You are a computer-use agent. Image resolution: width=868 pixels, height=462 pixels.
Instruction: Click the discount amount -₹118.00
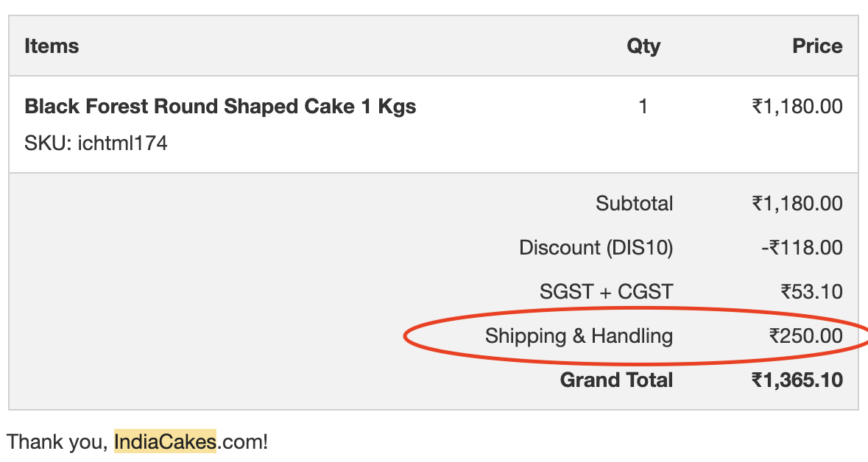pyautogui.click(x=802, y=247)
